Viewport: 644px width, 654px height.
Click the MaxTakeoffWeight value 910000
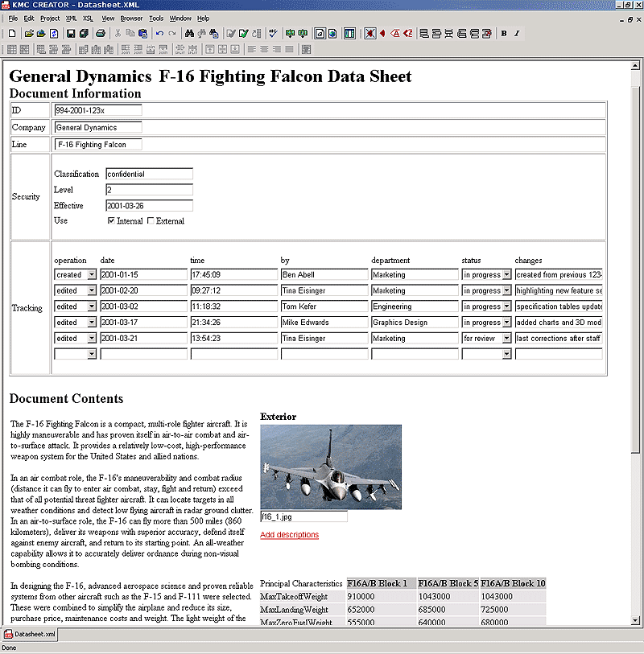361,596
